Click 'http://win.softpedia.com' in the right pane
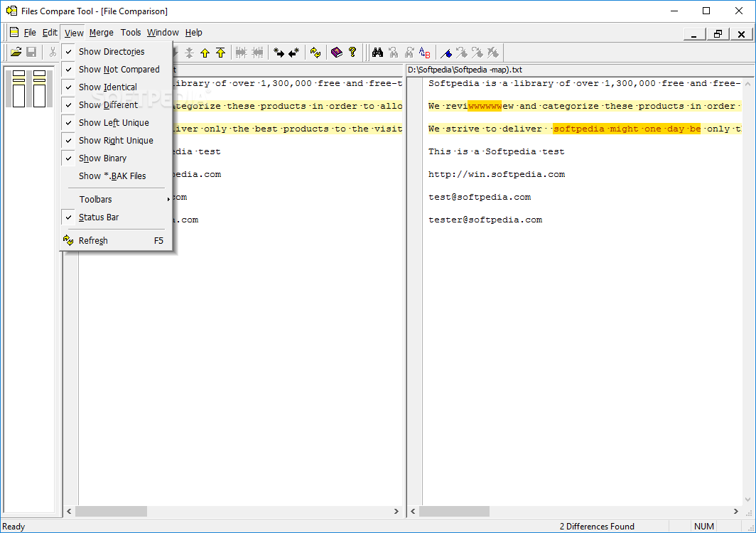756x533 pixels. pos(497,174)
